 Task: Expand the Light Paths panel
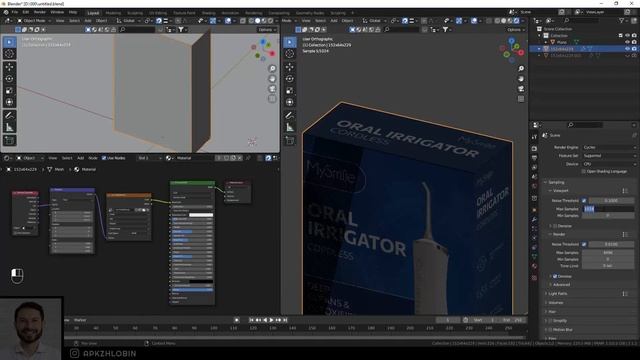pos(558,293)
